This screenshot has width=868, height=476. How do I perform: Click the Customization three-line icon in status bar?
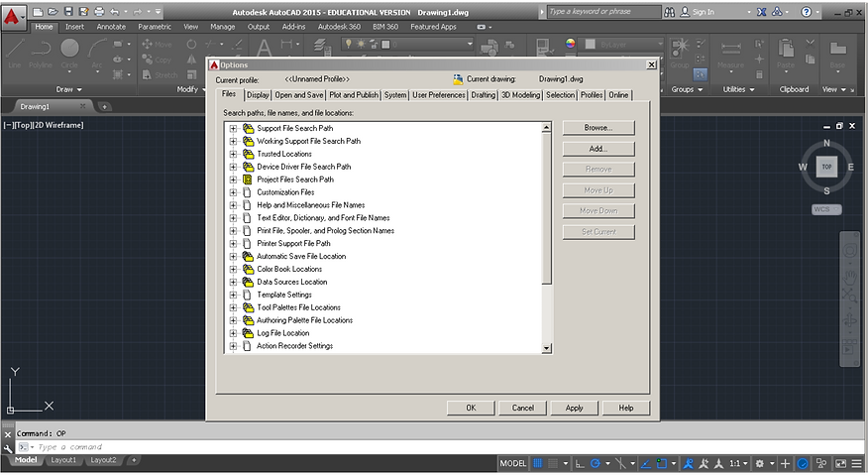857,463
